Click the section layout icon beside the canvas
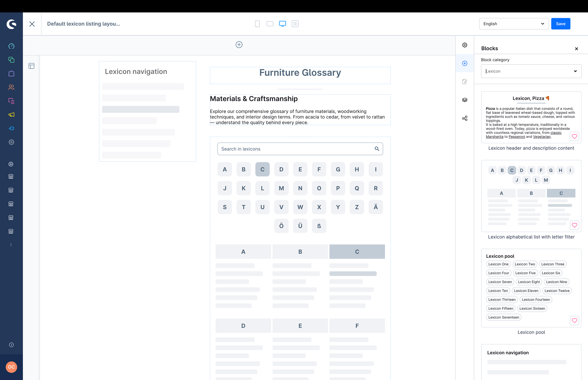Image resolution: width=588 pixels, height=380 pixels. pyautogui.click(x=32, y=66)
